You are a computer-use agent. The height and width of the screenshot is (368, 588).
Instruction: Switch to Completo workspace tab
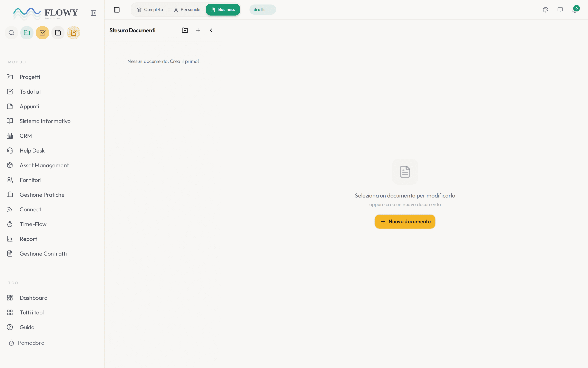tap(150, 10)
